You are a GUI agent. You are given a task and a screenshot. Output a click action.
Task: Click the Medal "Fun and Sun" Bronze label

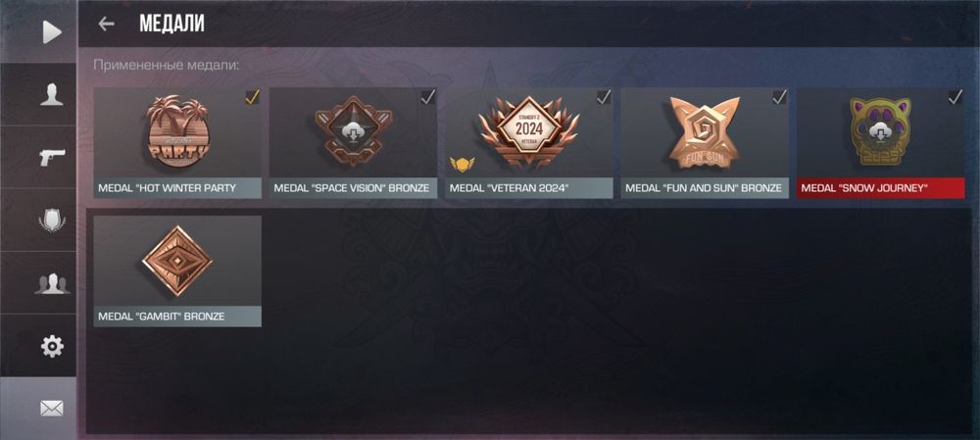[x=705, y=188]
